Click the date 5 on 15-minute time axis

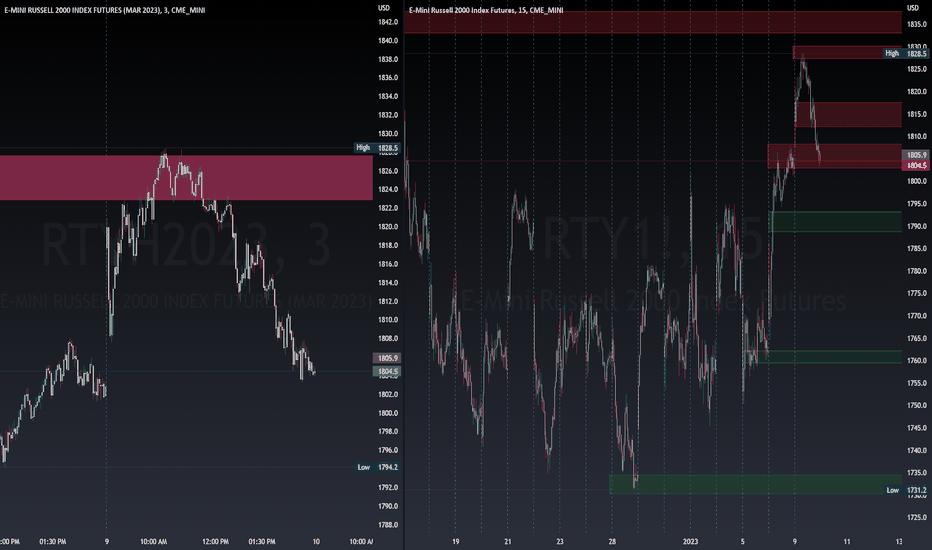click(742, 542)
